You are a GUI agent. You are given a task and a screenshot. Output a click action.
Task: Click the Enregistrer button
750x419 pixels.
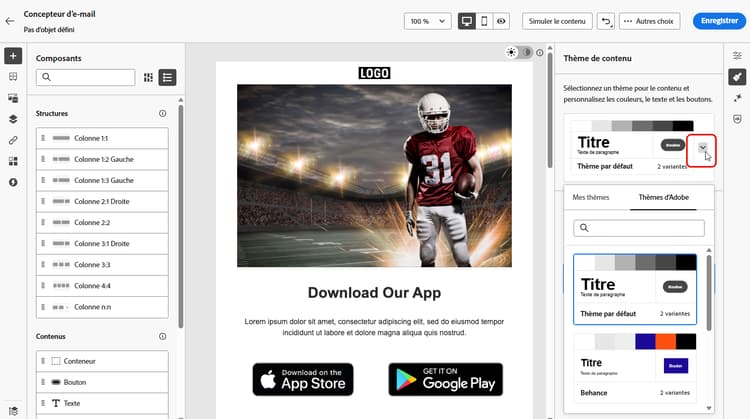pyautogui.click(x=719, y=21)
